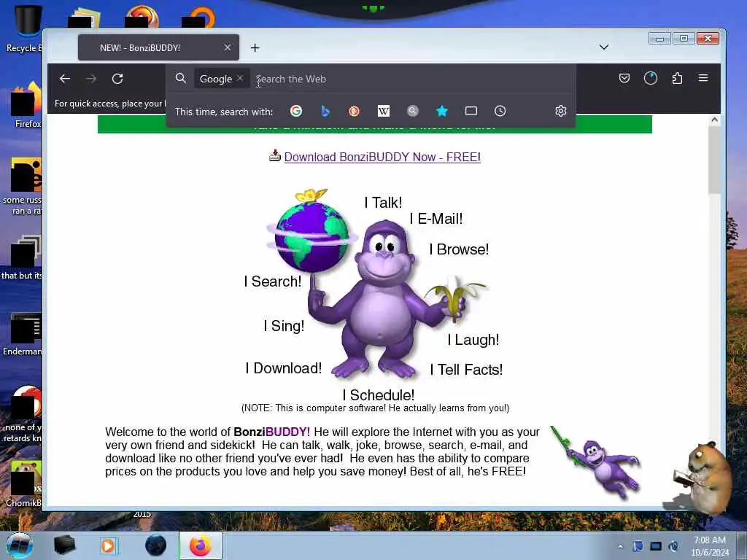
Task: Search this time with DuckDuckGo icon
Action: click(x=354, y=111)
